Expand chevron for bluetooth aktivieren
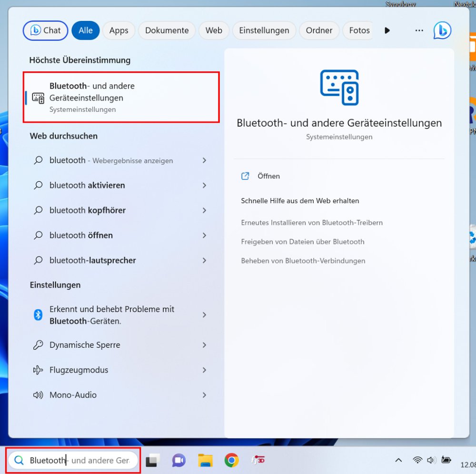The width and height of the screenshot is (476, 474). point(204,185)
